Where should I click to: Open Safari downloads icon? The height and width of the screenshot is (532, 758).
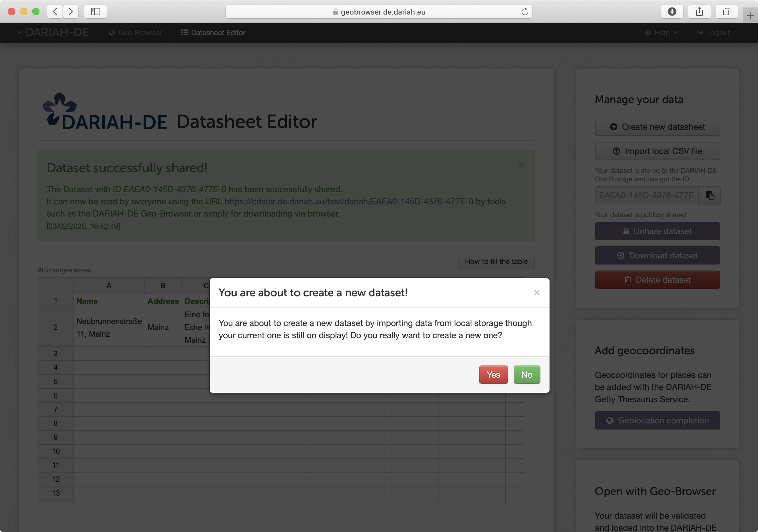tap(672, 12)
